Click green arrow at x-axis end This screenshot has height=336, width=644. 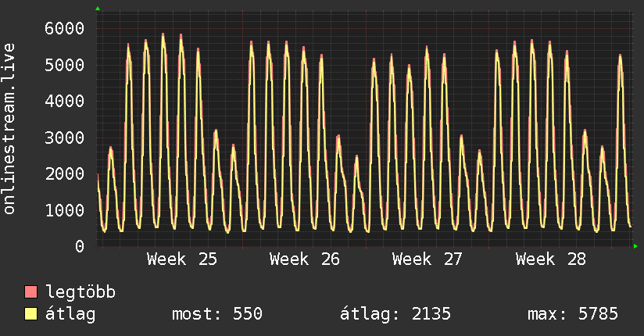click(x=635, y=246)
